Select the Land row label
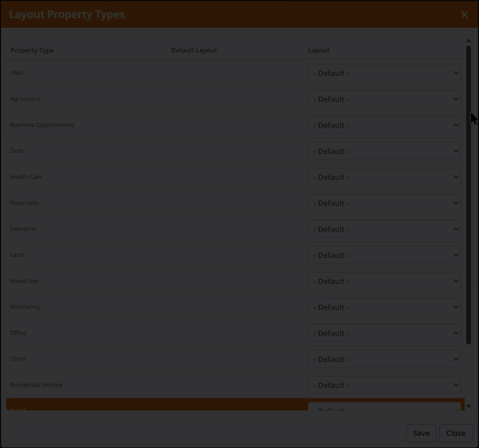Viewport: 479px width, 448px height. click(x=17, y=255)
